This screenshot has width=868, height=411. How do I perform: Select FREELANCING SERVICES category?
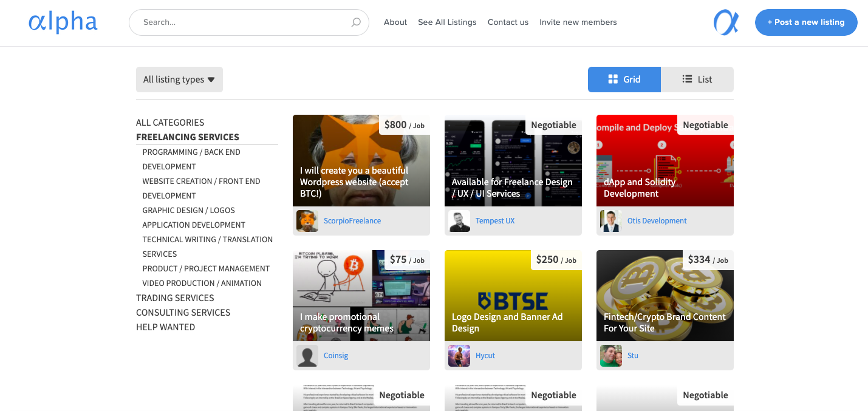188,137
